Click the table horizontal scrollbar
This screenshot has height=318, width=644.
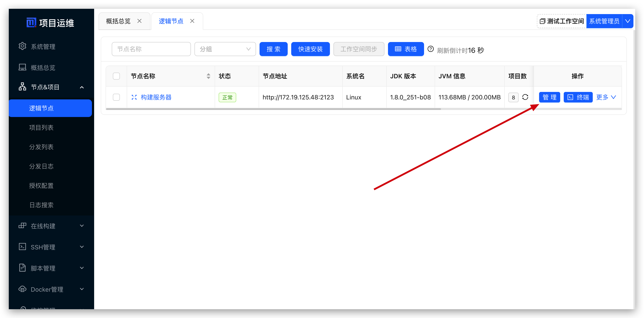(x=273, y=109)
